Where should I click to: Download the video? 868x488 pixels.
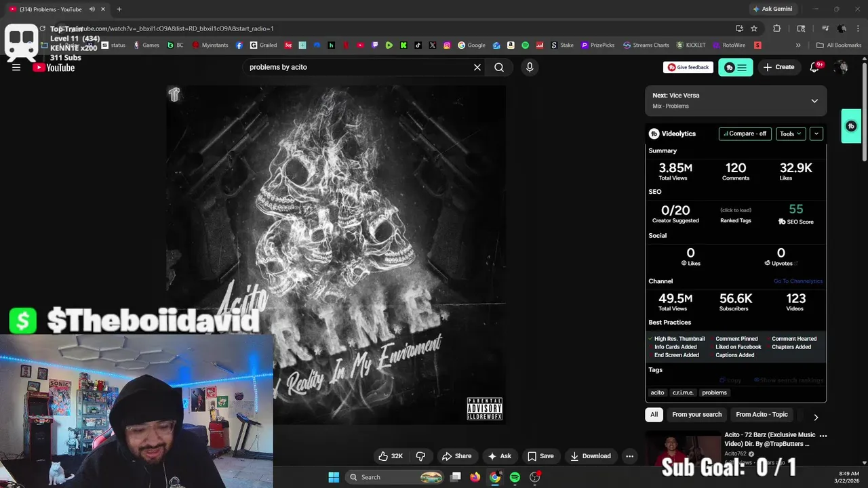(x=591, y=456)
